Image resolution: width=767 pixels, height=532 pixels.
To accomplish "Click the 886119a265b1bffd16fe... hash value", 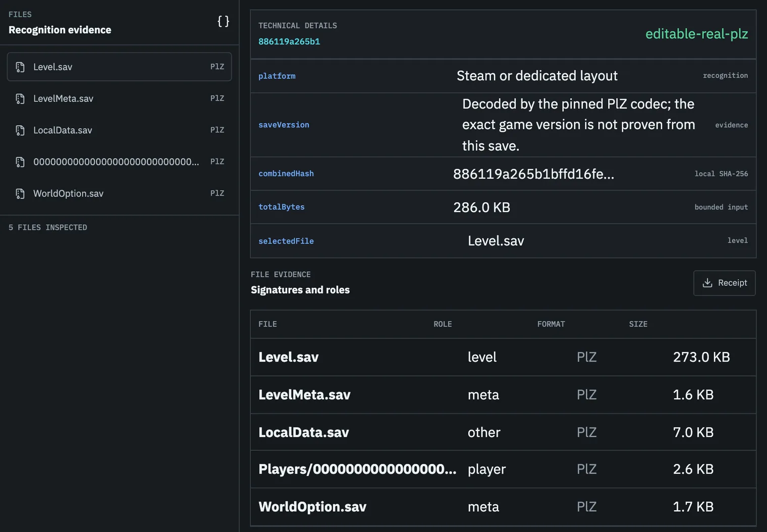I will tap(533, 174).
